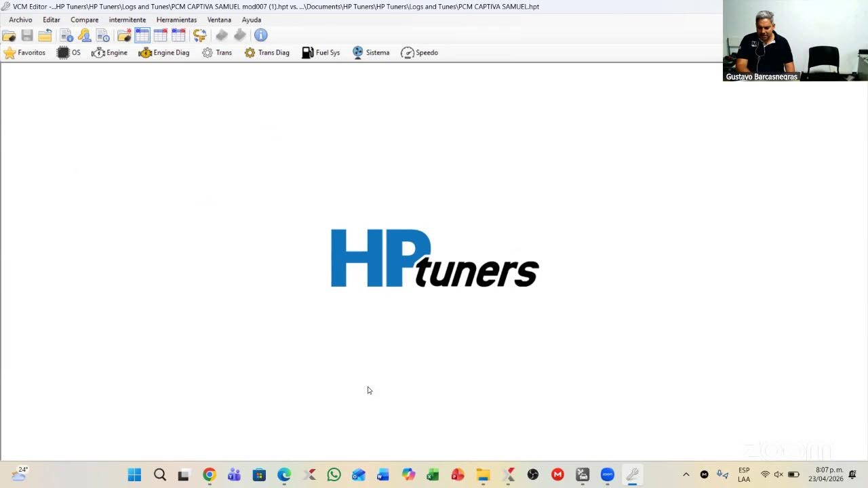Image resolution: width=868 pixels, height=488 pixels.
Task: Open WhatsApp from the taskbar
Action: (334, 474)
